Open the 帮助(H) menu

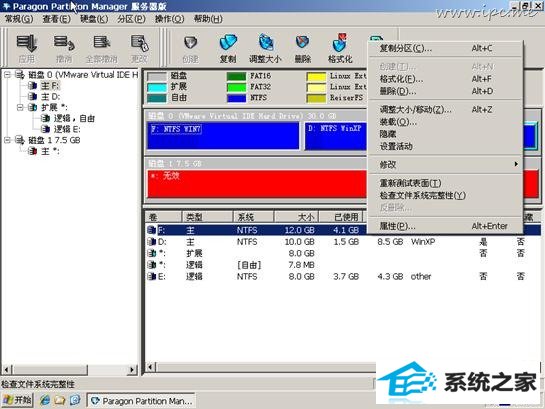(x=208, y=19)
